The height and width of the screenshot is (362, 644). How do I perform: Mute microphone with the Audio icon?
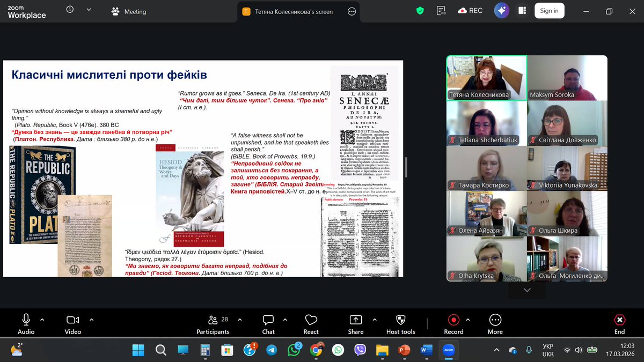pyautogui.click(x=26, y=324)
